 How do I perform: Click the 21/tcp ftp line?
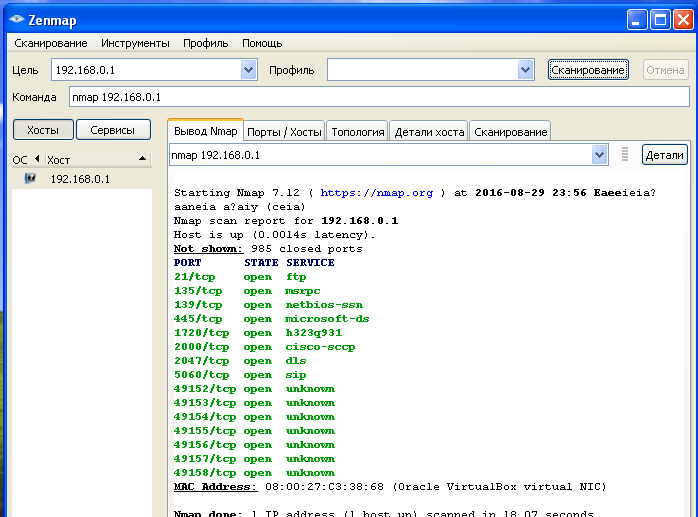point(240,277)
